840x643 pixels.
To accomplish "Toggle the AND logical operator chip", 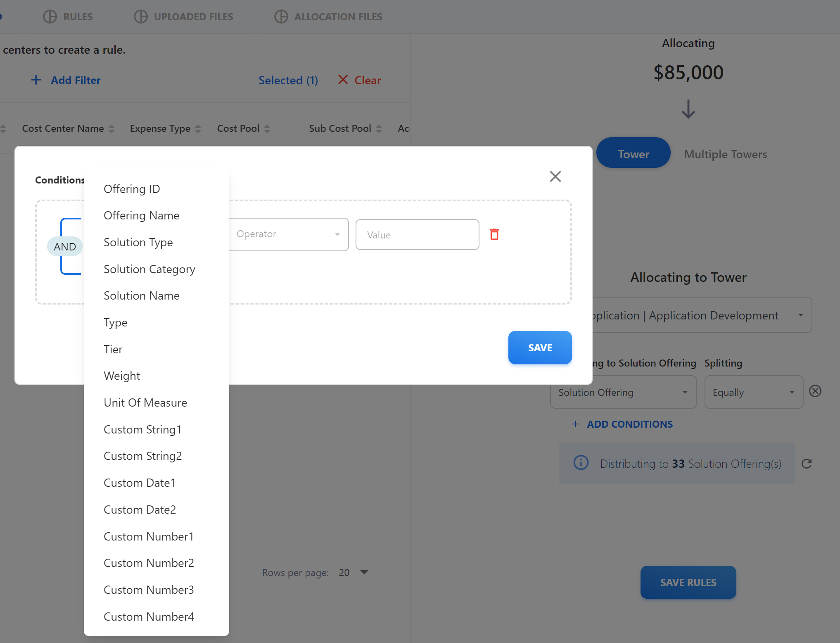I will tap(65, 247).
